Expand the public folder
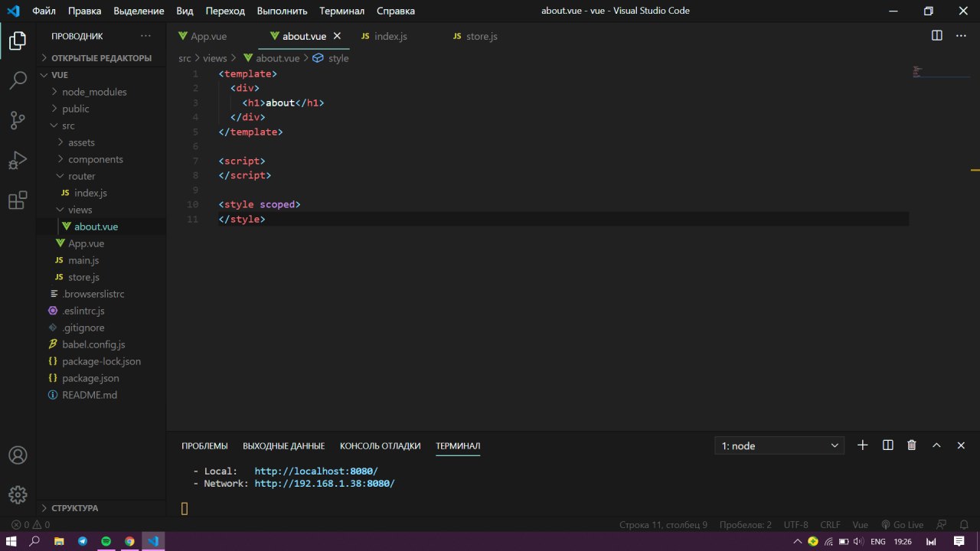The width and height of the screenshot is (980, 551). tap(101, 109)
